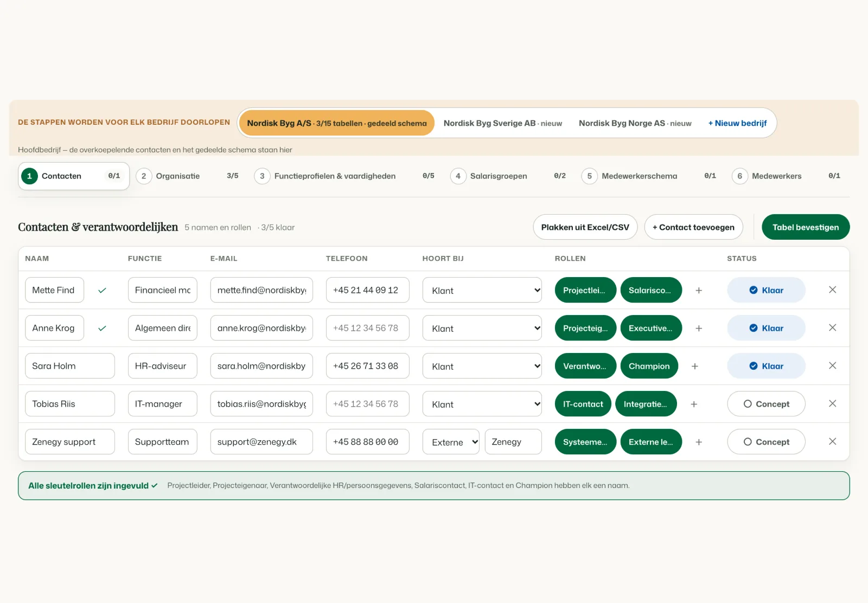Add a role to Tobias Riis
The width and height of the screenshot is (868, 603).
(x=694, y=404)
